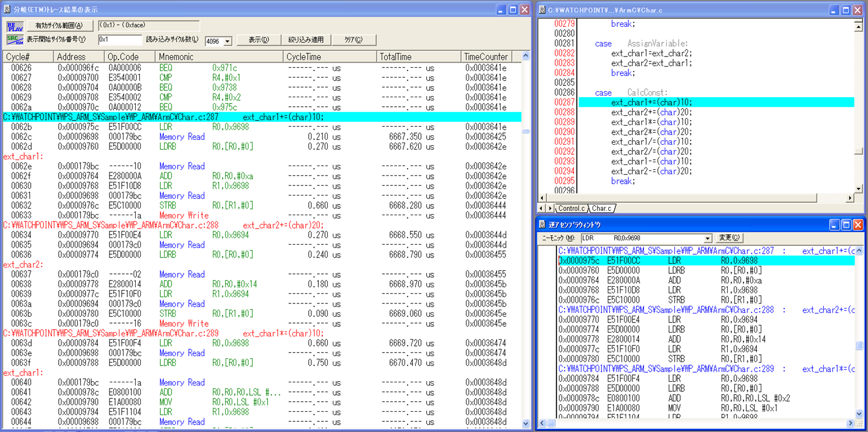Open the read cycle count 4096 dropdown

pyautogui.click(x=227, y=41)
